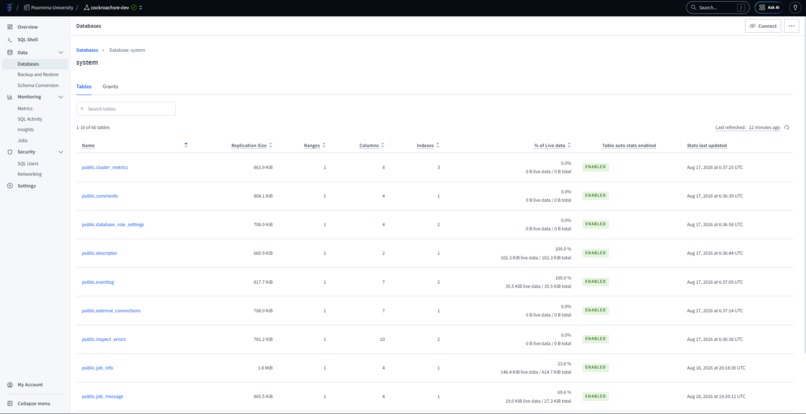Collapse the Data section chevron
The image size is (806, 414).
pos(61,52)
